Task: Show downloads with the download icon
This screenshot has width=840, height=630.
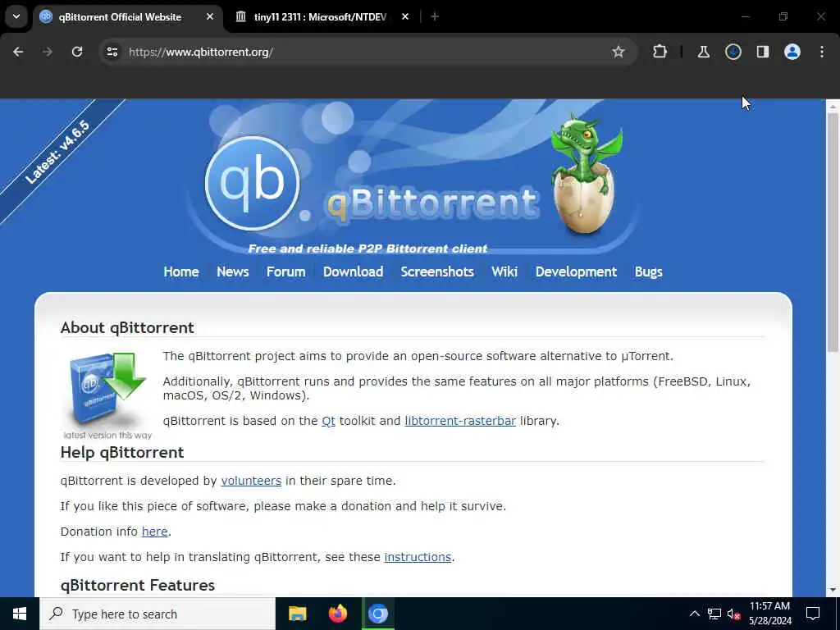Action: (x=733, y=52)
